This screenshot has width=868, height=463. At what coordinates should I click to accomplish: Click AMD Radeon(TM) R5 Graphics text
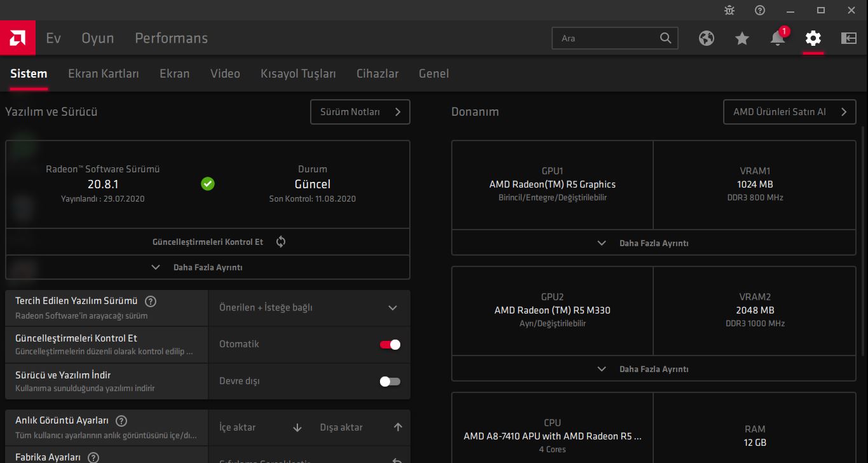552,184
